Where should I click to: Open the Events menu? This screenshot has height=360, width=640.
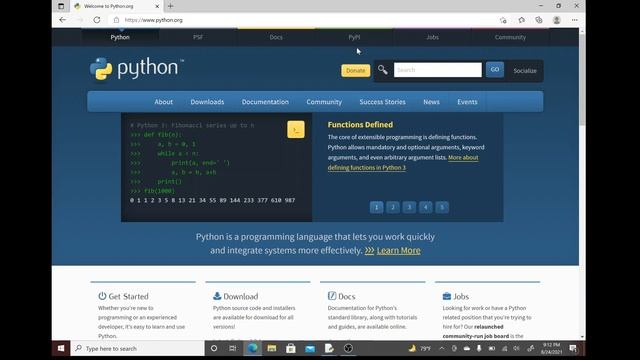coord(467,102)
